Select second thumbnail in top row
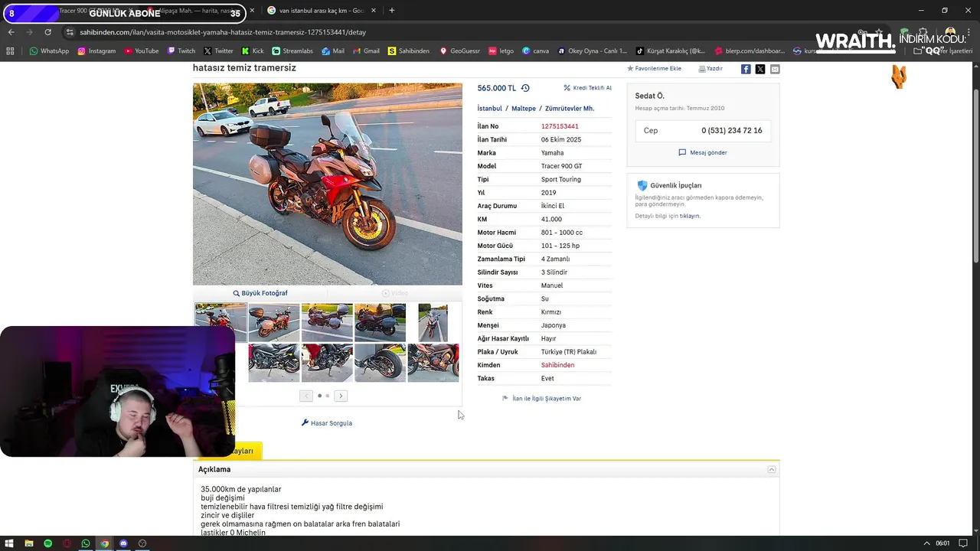Screen dimensions: 980x551 coord(274,322)
